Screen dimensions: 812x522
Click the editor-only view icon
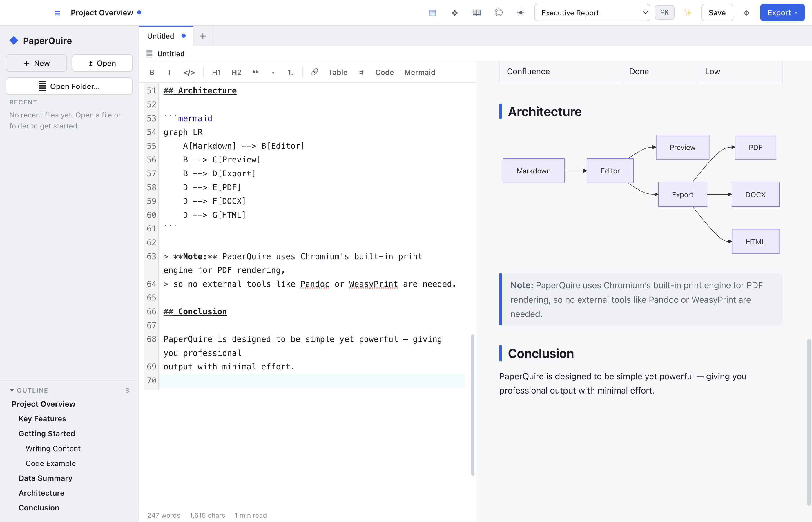[432, 13]
